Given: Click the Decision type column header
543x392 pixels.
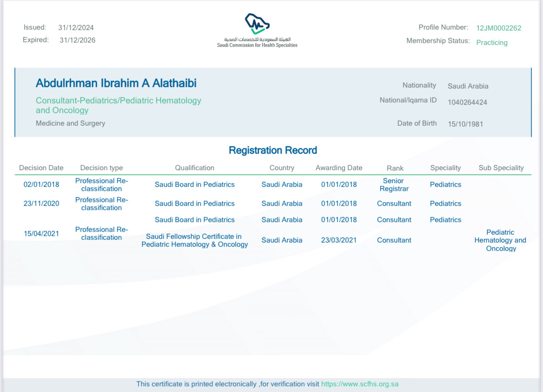Looking at the screenshot, I should pos(102,168).
